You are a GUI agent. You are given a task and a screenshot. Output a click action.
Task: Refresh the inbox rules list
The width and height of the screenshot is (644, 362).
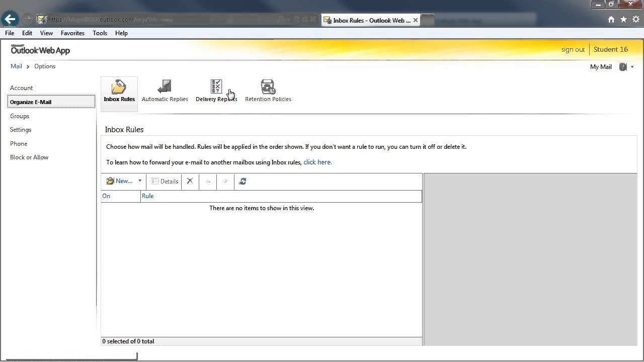(243, 182)
